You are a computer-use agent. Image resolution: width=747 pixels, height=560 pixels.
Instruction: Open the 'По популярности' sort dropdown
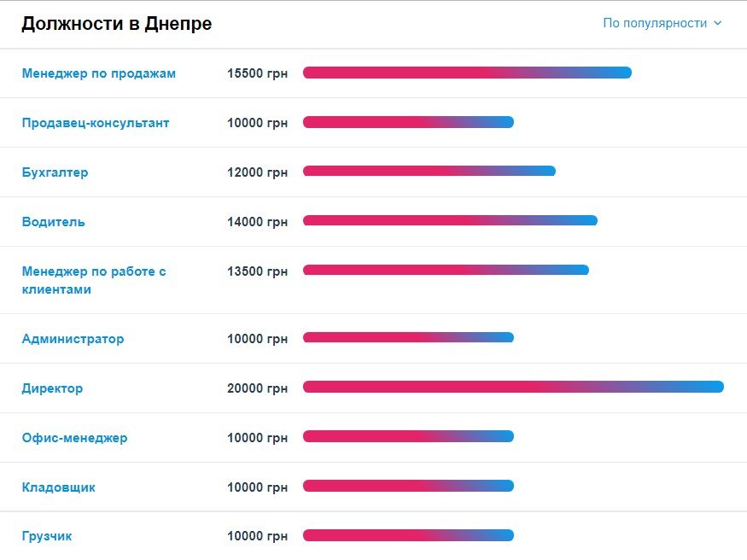(x=655, y=23)
